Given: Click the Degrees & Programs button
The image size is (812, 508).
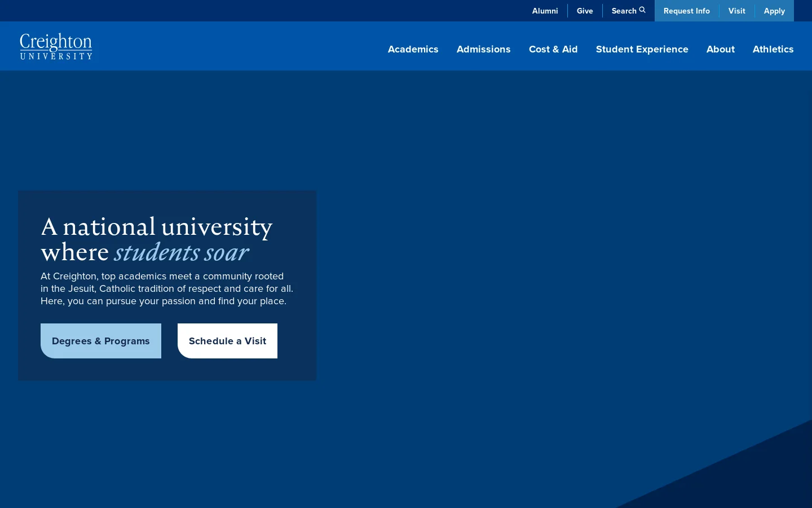Looking at the screenshot, I should tap(101, 341).
